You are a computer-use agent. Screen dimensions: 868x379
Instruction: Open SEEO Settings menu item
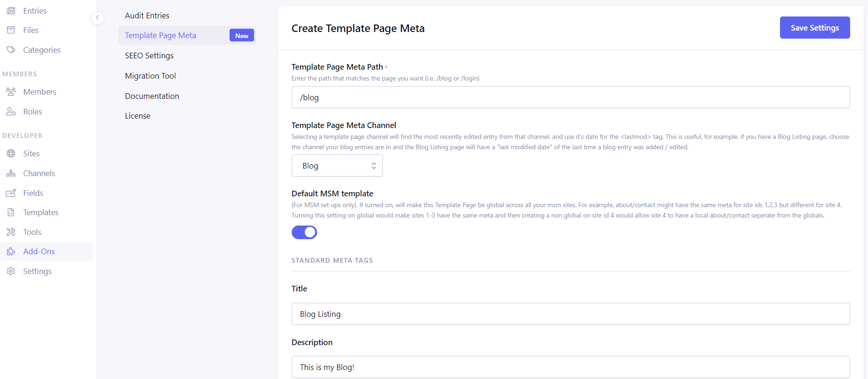pos(149,56)
